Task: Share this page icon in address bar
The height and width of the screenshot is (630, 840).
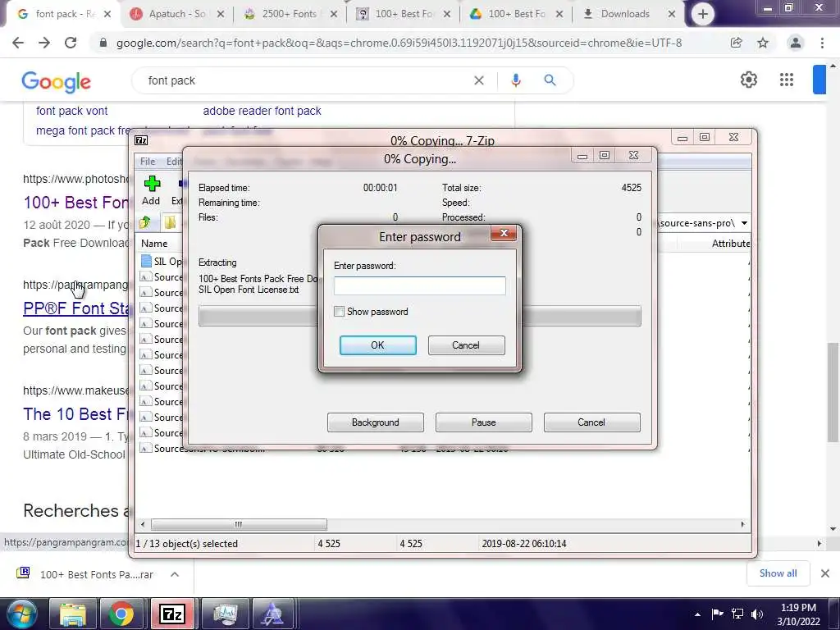Action: (x=736, y=43)
